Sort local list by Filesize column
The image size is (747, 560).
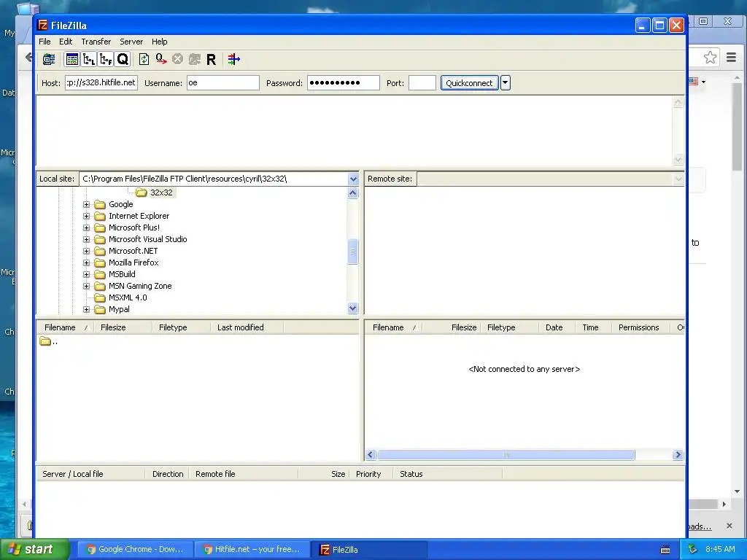click(x=123, y=327)
